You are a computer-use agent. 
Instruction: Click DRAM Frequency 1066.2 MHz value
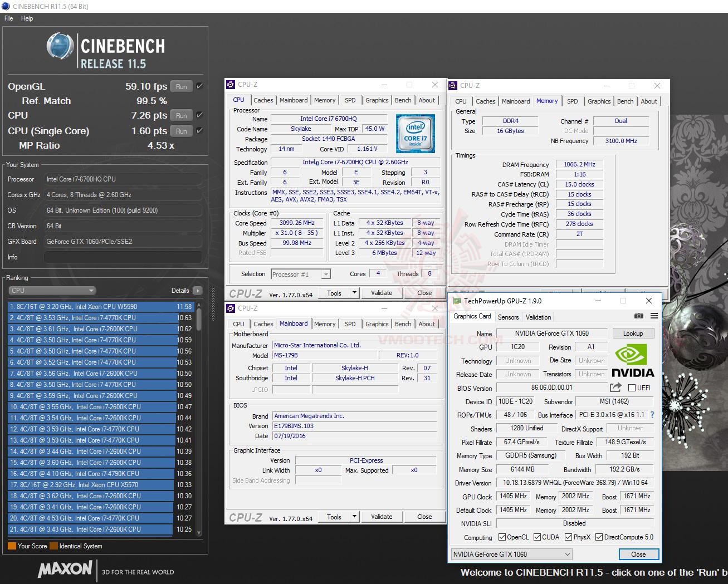pyautogui.click(x=579, y=165)
